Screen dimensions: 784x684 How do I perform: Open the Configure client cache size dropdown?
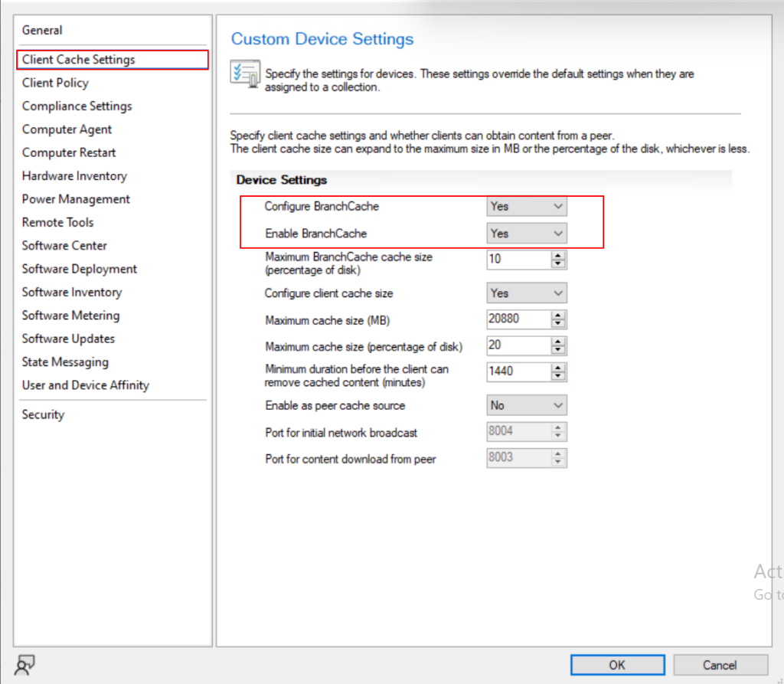coord(527,293)
